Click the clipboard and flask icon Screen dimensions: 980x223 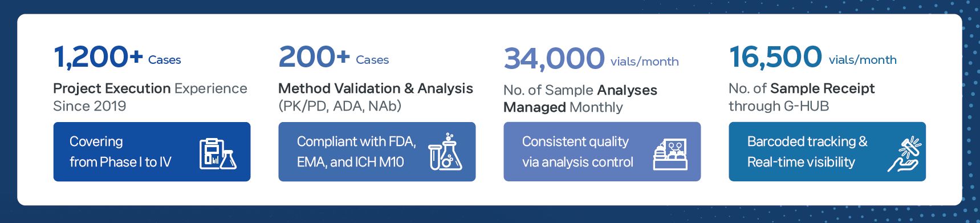tap(218, 153)
